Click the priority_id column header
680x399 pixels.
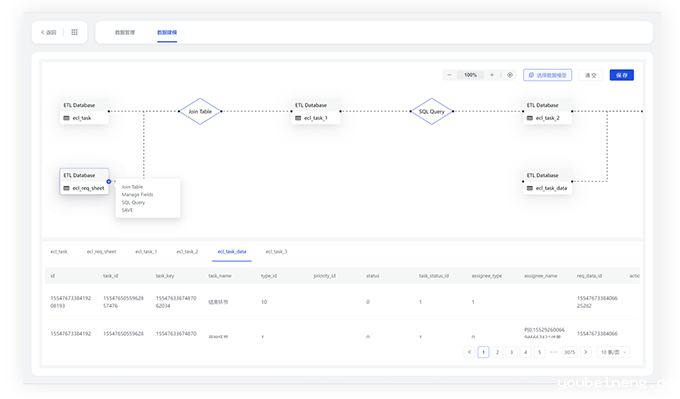[324, 276]
